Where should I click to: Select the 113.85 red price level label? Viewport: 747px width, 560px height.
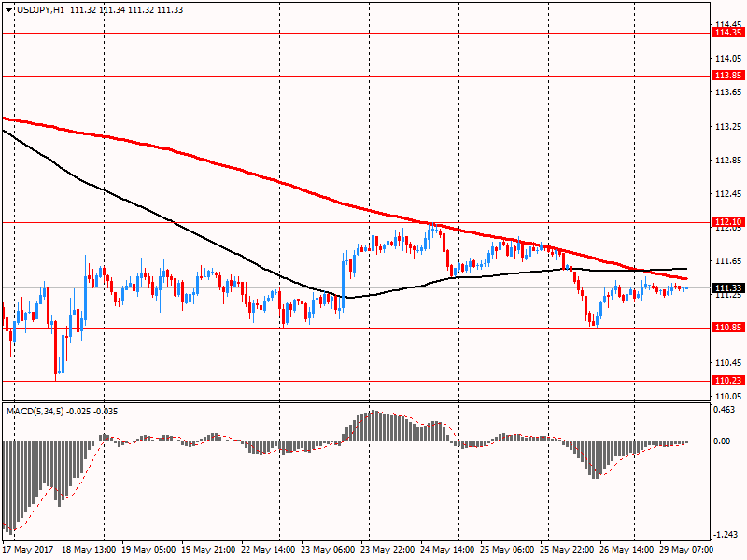pos(728,76)
